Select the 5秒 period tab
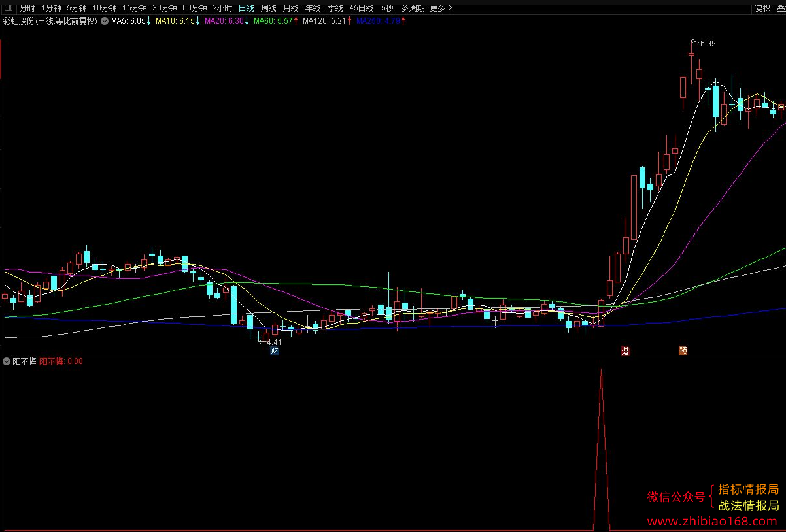This screenshot has width=786, height=532. [x=387, y=8]
